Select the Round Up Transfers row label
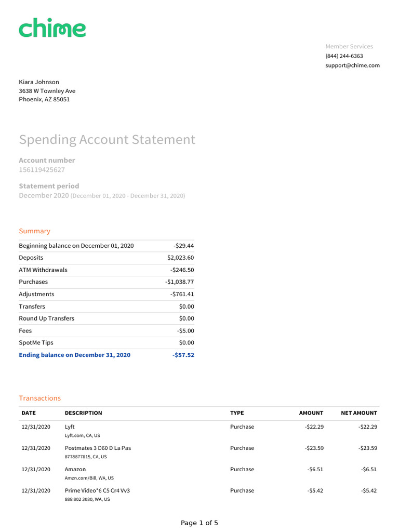The image size is (399, 532). pos(46,318)
